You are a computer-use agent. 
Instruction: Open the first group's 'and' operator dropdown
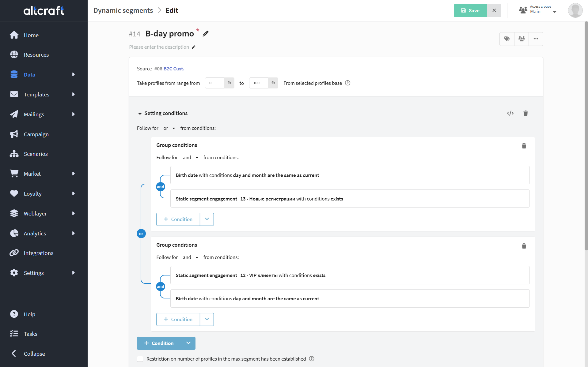coord(191,158)
